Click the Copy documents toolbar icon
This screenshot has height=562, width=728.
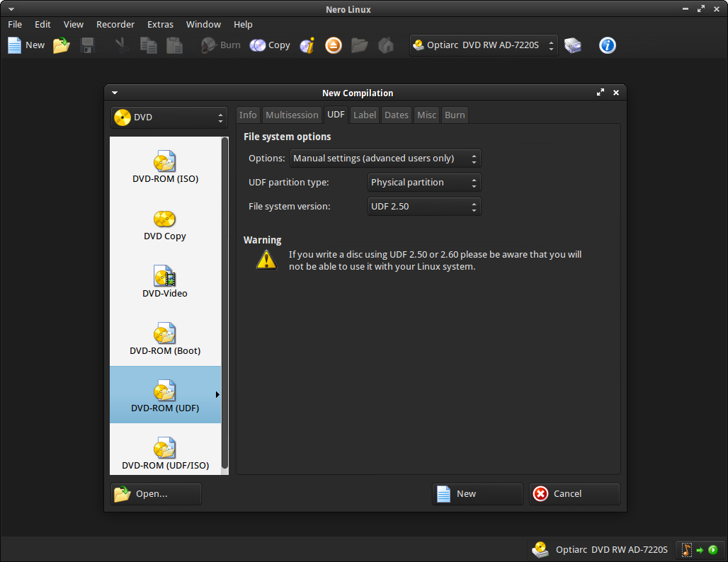148,45
